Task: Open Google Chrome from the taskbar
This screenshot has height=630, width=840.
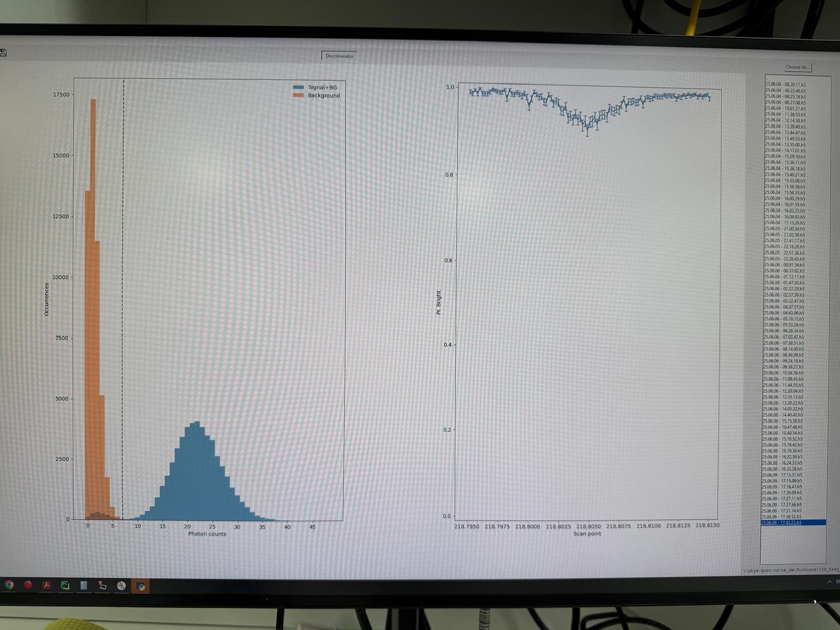Action: (x=9, y=584)
